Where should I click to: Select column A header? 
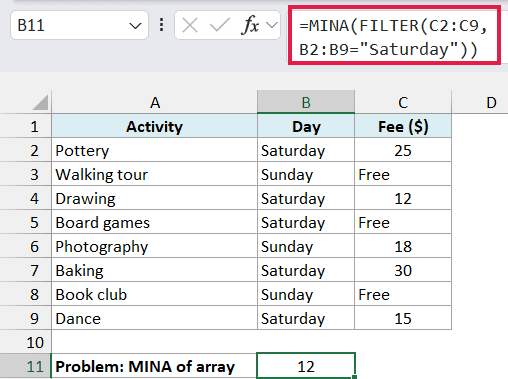click(x=155, y=102)
